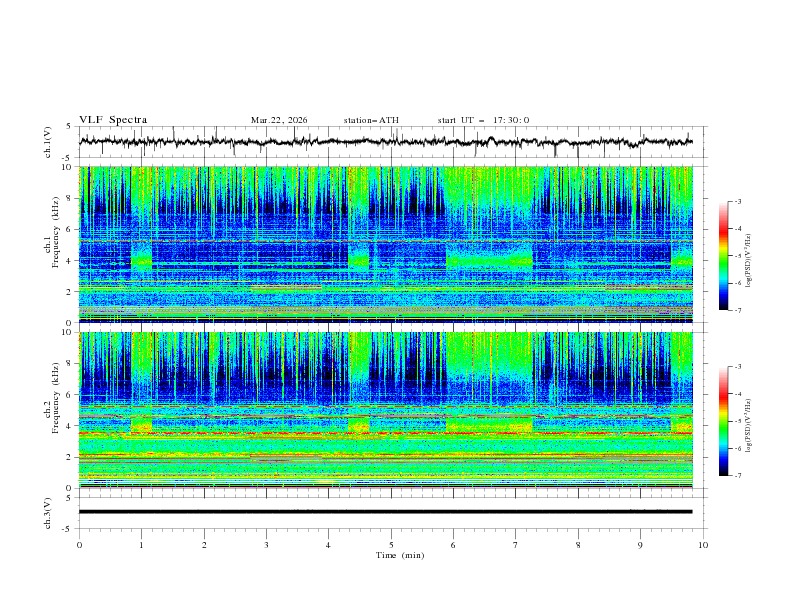The image size is (792, 612).
Task: Click tick label "8" on the Time axis
Action: coord(578,545)
